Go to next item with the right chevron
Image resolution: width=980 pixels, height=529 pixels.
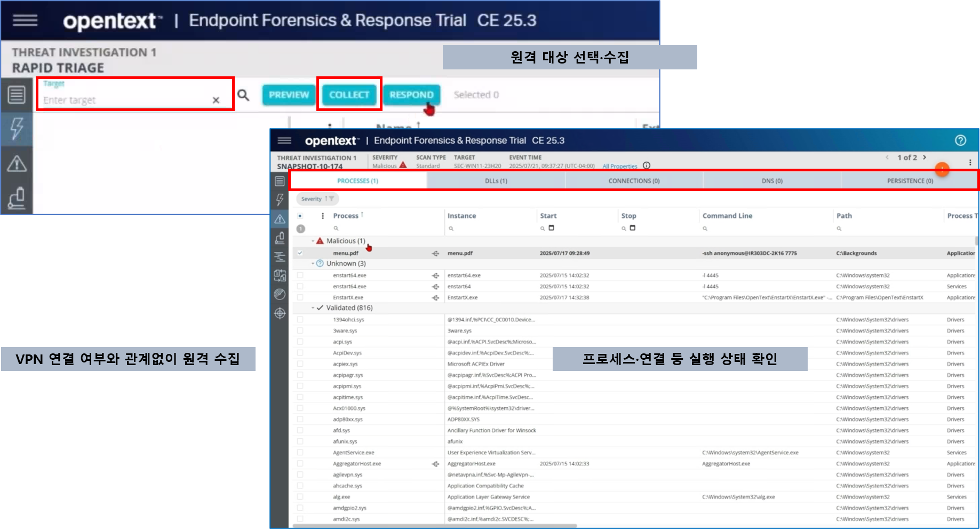925,157
